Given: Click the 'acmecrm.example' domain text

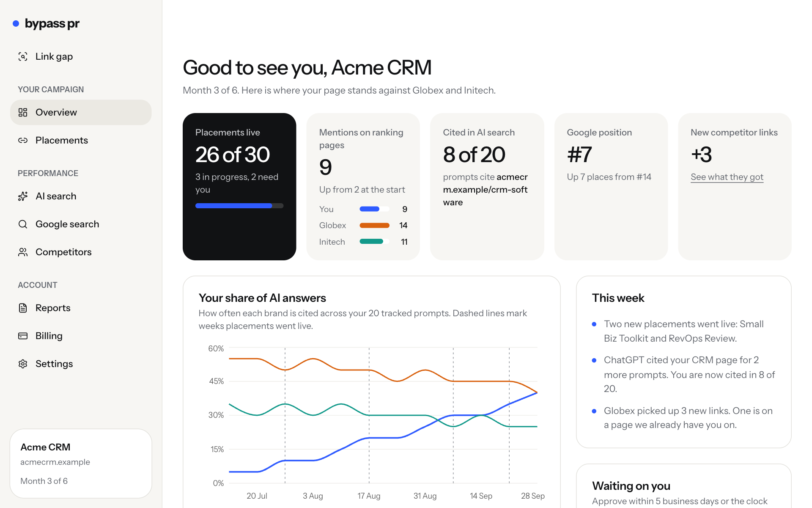Looking at the screenshot, I should click(55, 462).
